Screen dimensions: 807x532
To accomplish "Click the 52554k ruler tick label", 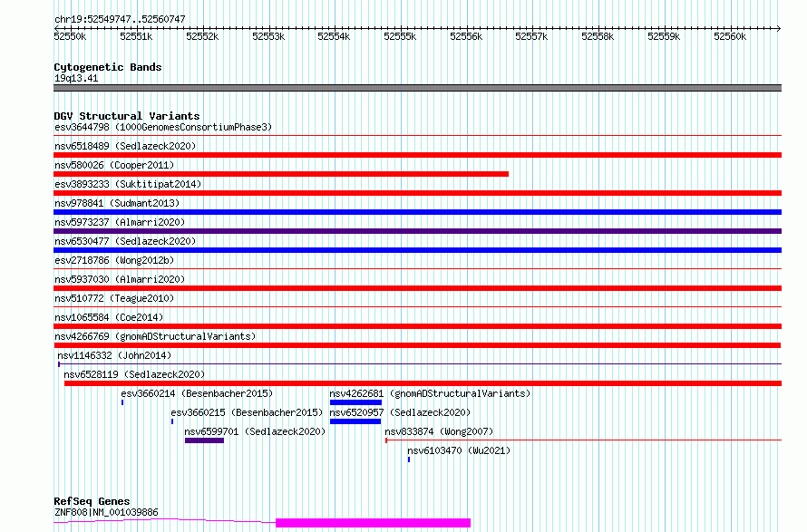I will coord(334,36).
